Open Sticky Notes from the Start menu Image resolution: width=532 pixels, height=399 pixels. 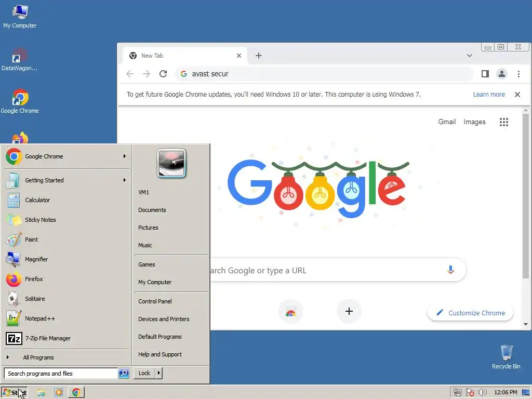pos(66,220)
